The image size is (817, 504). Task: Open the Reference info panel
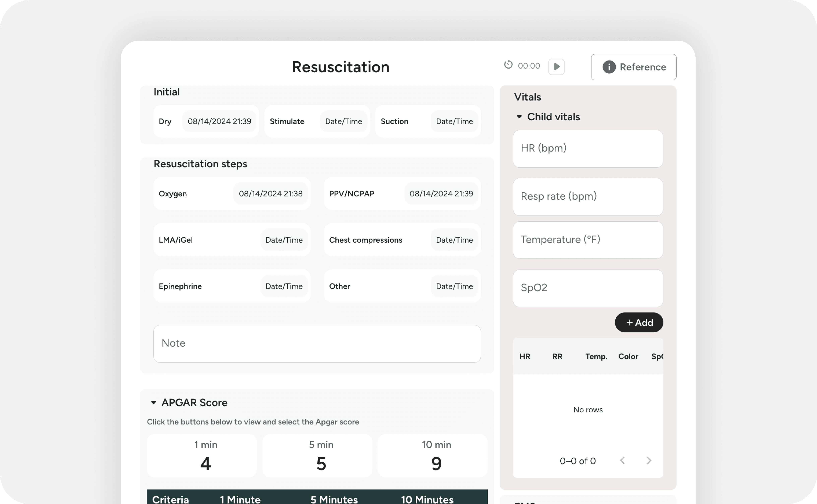click(633, 67)
